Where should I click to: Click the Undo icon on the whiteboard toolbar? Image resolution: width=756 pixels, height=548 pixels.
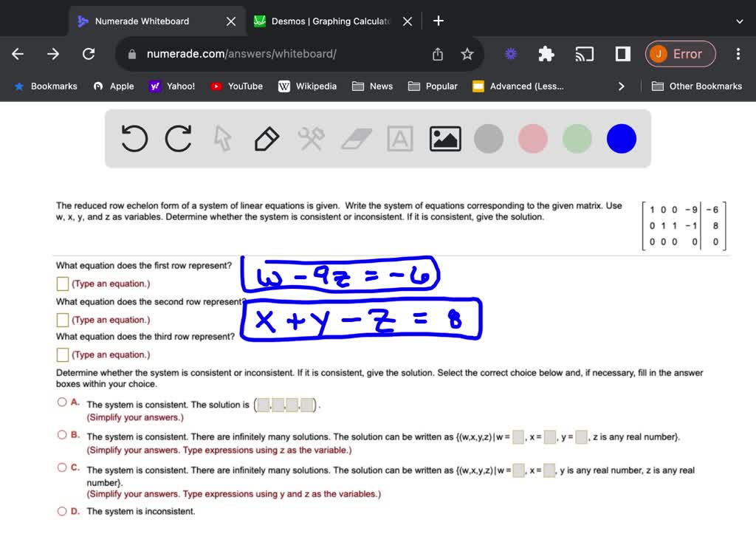pos(134,138)
